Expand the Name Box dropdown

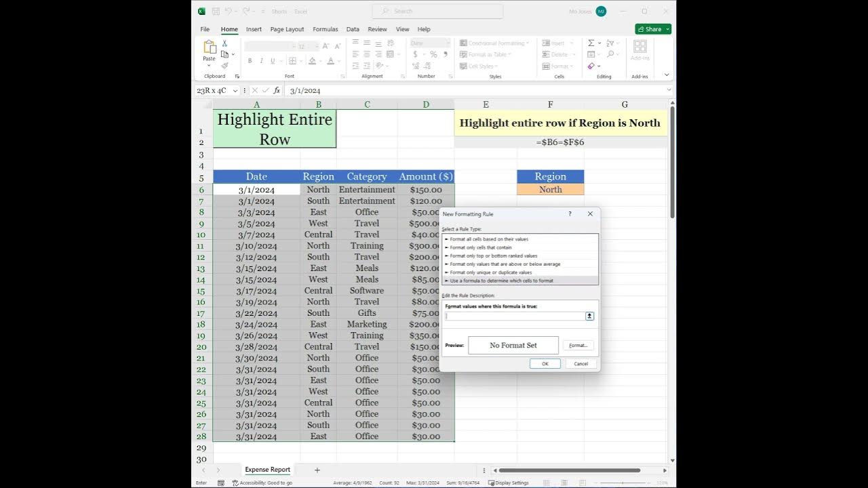pos(235,90)
